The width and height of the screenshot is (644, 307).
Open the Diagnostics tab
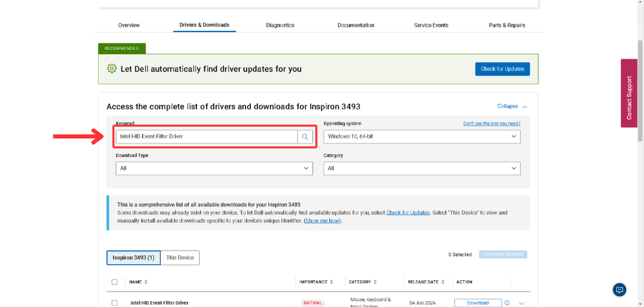(x=280, y=25)
